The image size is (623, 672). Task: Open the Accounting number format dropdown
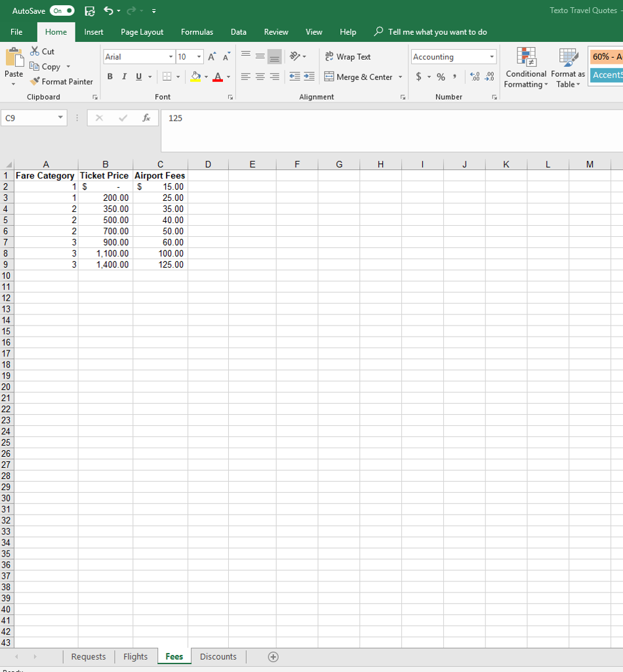pos(492,56)
